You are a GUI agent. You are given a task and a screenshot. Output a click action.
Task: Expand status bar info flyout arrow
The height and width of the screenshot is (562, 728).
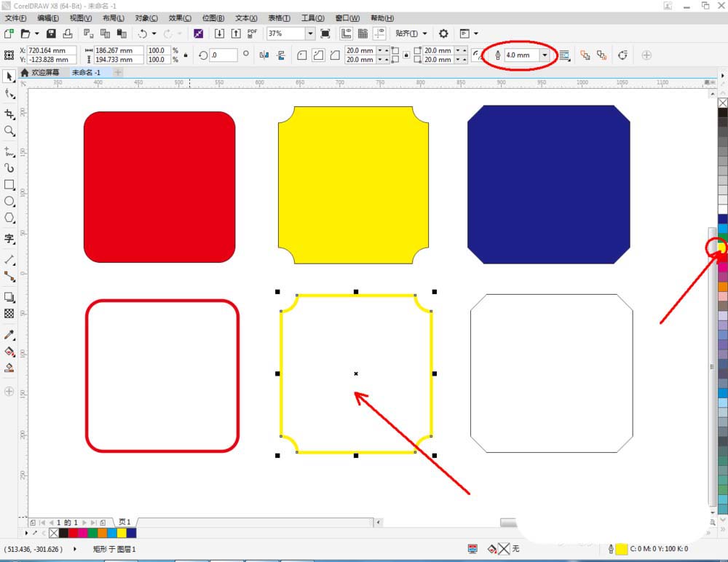[75, 549]
